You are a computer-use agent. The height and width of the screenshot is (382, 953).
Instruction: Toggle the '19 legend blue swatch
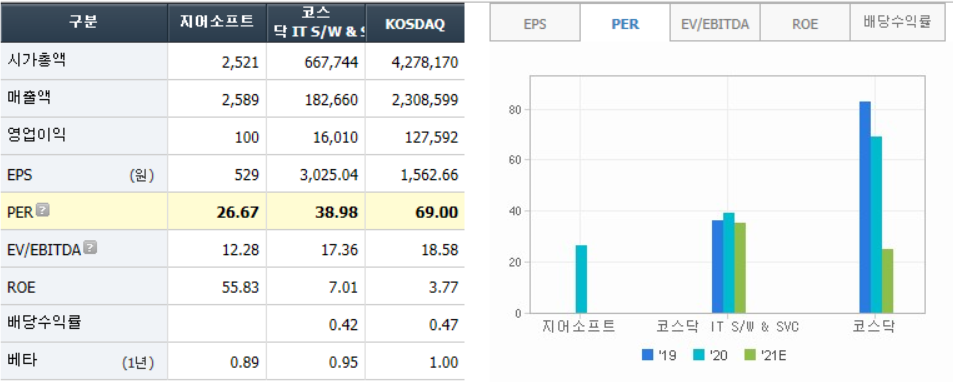(647, 354)
